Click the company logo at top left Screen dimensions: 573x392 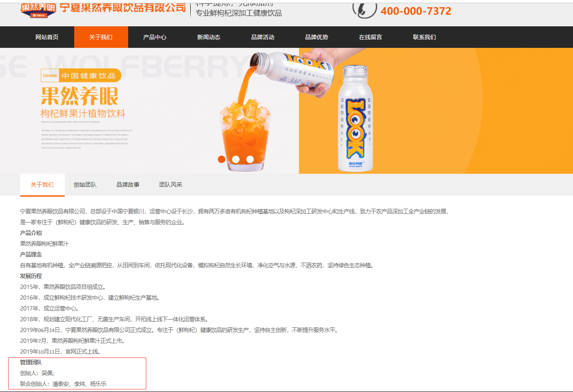pos(38,9)
